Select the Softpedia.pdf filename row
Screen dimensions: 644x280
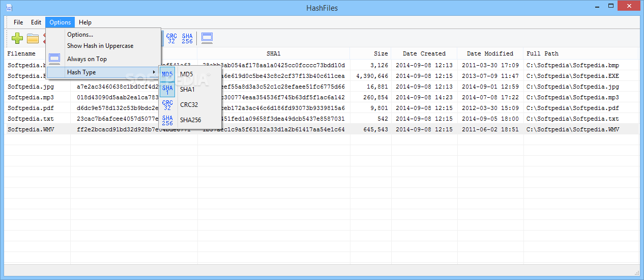pyautogui.click(x=31, y=108)
